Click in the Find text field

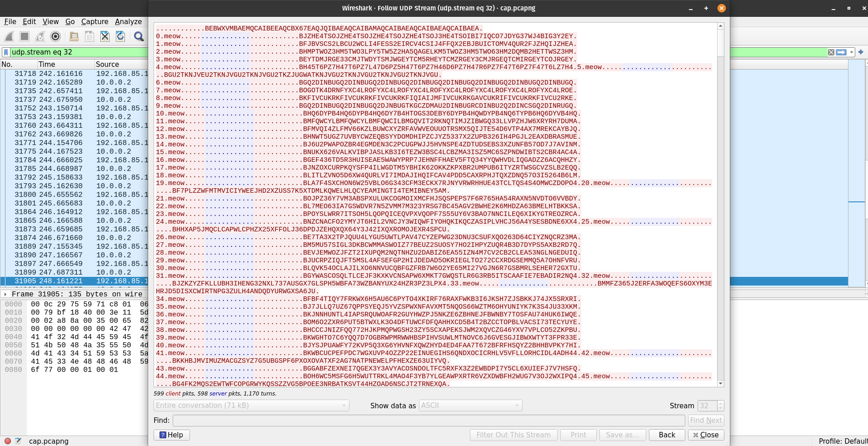tap(428, 421)
